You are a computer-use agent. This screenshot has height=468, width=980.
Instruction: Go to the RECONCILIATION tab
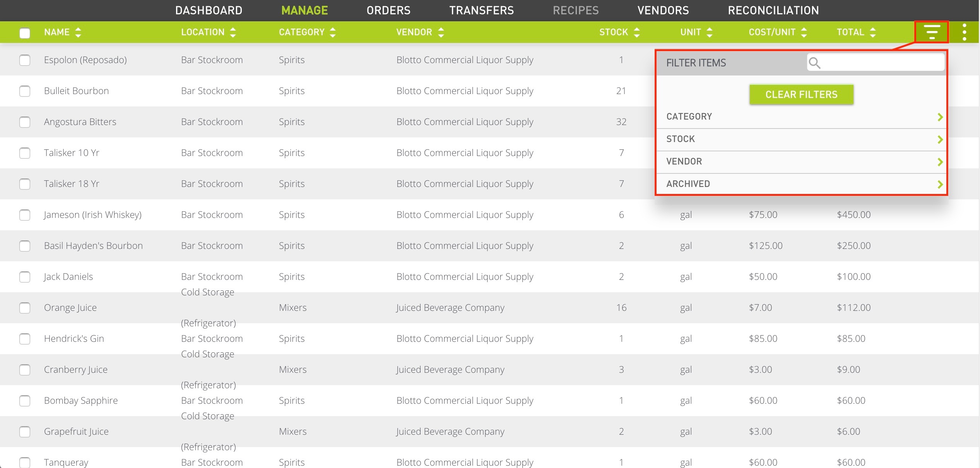coord(773,10)
